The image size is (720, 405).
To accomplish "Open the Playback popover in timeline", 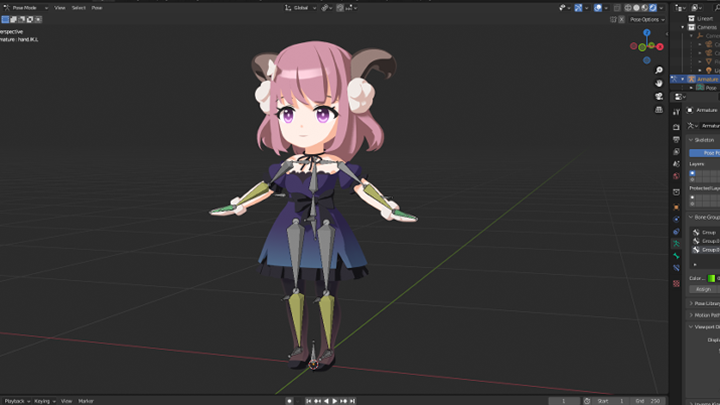I will coord(17,401).
